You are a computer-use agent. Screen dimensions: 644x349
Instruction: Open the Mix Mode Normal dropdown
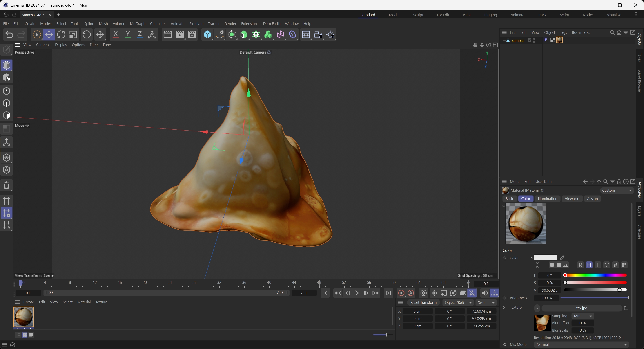(x=582, y=344)
